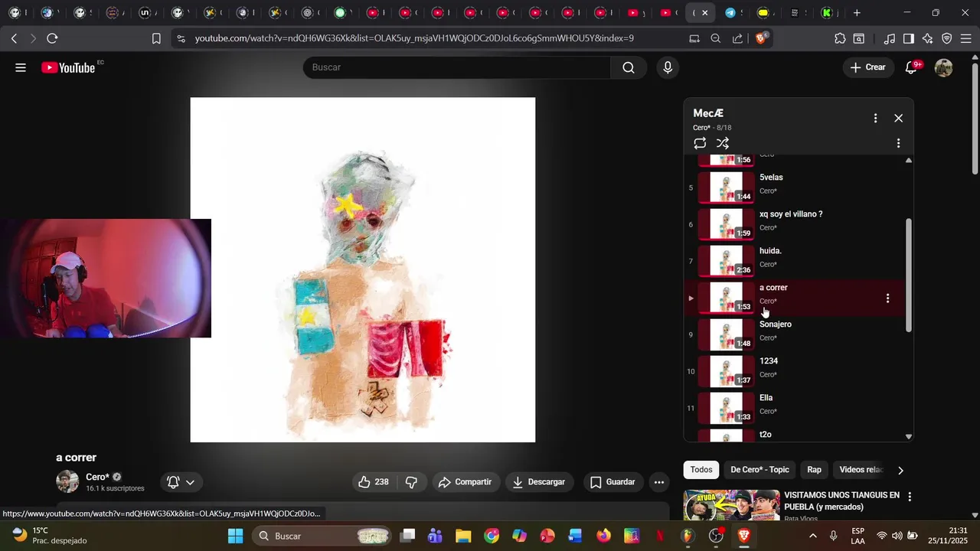Viewport: 980px width, 551px height.
Task: Open the Brave VPN shield icon
Action: (x=947, y=38)
